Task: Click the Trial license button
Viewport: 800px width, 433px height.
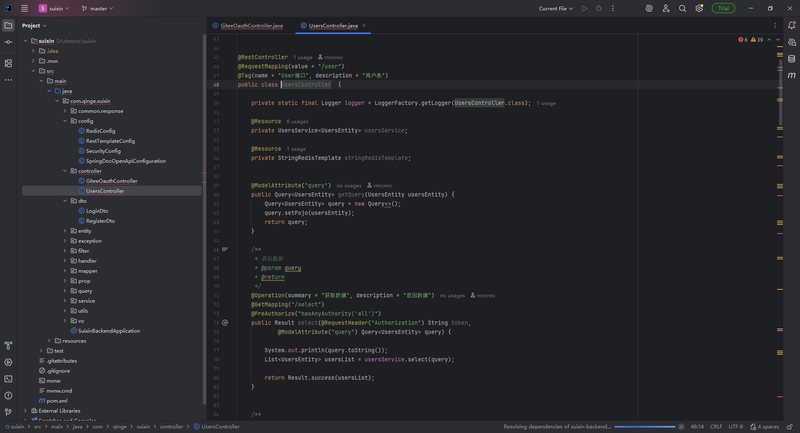Action: [x=721, y=8]
